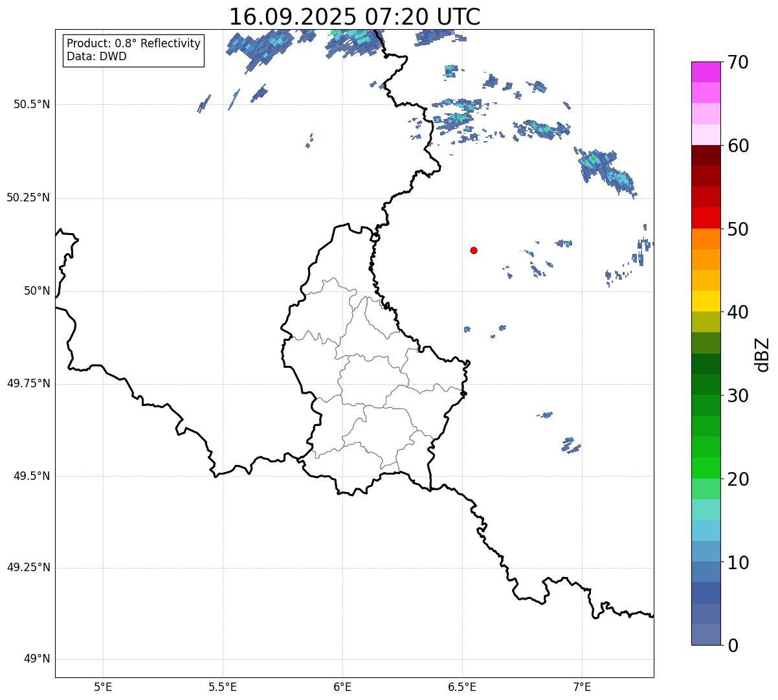Click the Product 0.8° Reflectivity info box
This screenshot has width=778, height=700.
[x=134, y=50]
